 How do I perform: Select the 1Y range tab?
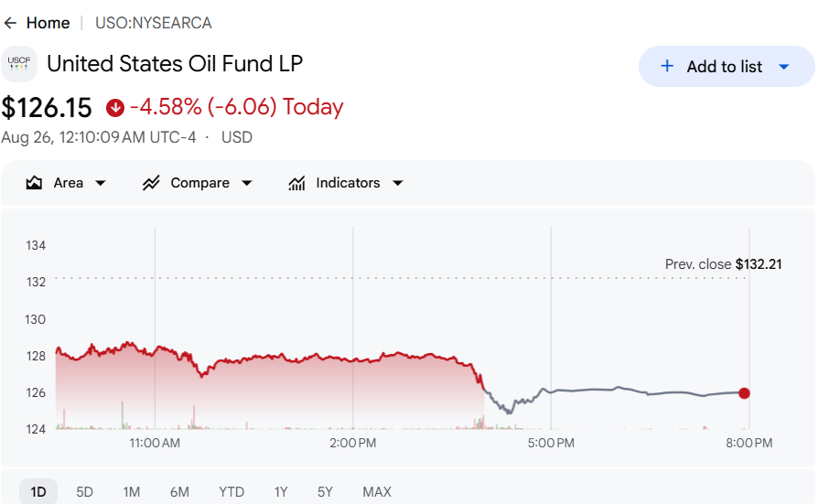pyautogui.click(x=281, y=491)
